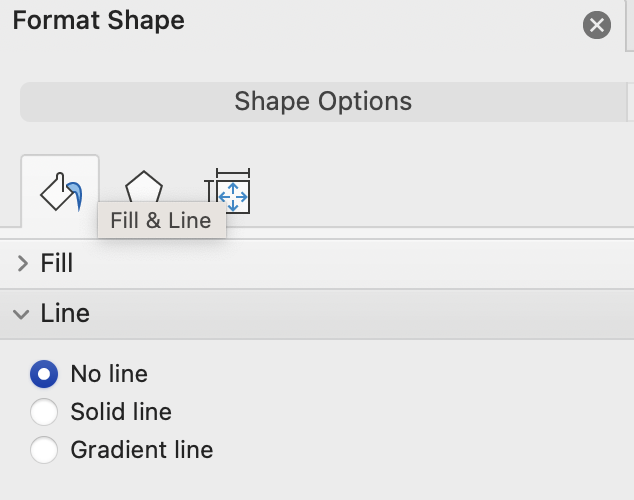Choose the No line radio button
Screen dimensions: 634x500
click(44, 375)
